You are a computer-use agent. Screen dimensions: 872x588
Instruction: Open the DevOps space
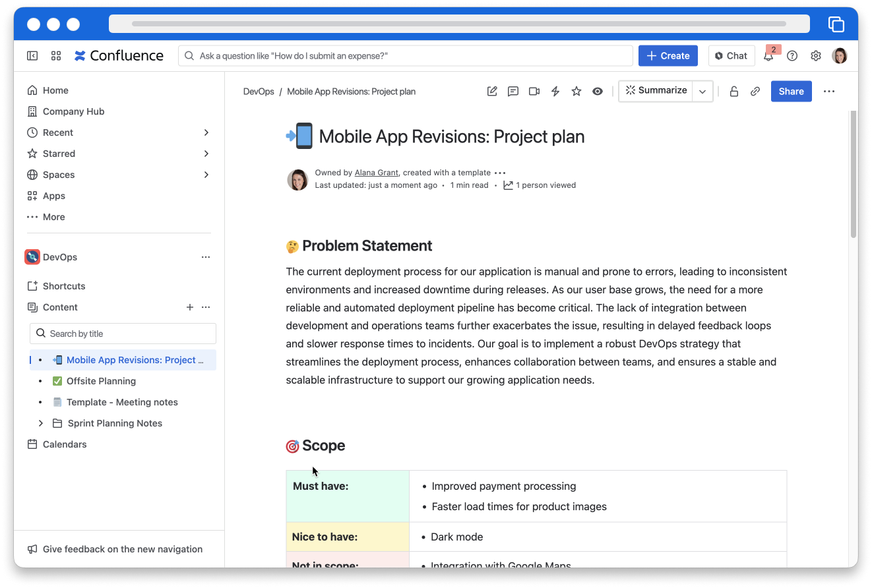pyautogui.click(x=60, y=257)
